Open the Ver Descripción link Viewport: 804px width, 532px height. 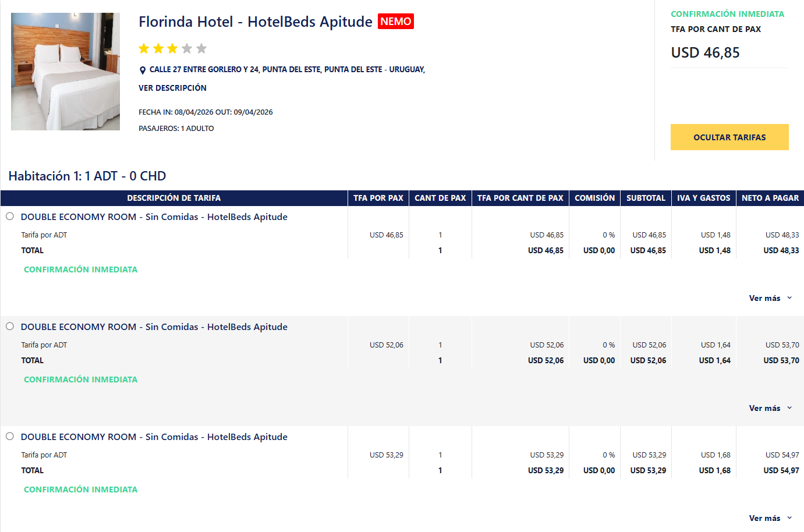pyautogui.click(x=172, y=88)
